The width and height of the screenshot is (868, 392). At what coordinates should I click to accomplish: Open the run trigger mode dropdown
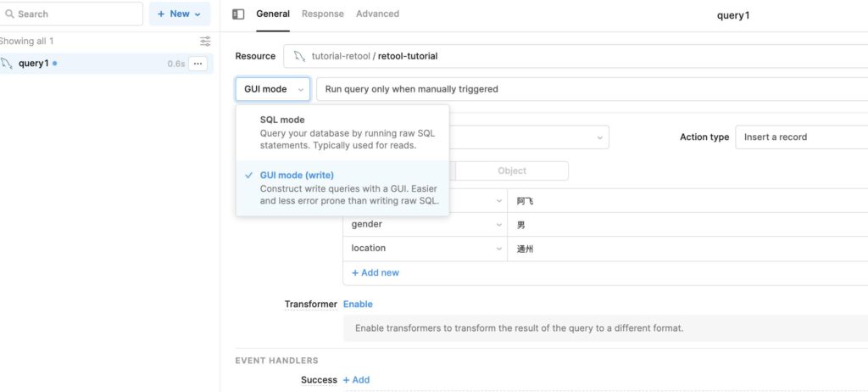pyautogui.click(x=592, y=89)
